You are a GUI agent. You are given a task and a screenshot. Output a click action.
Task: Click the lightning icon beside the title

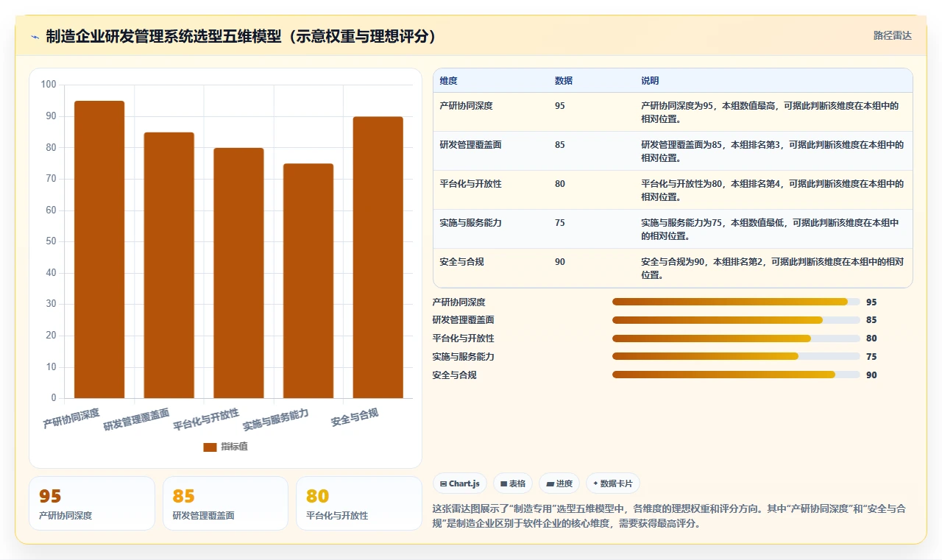click(x=35, y=37)
